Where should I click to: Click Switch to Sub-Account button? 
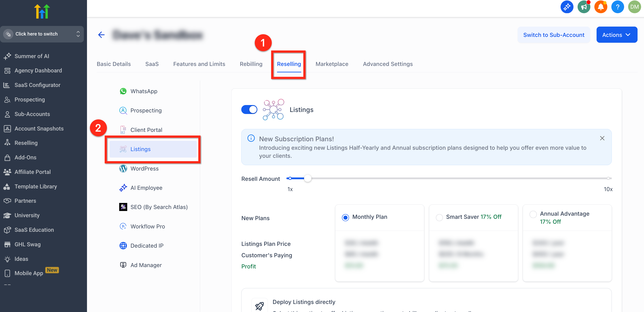(x=553, y=35)
